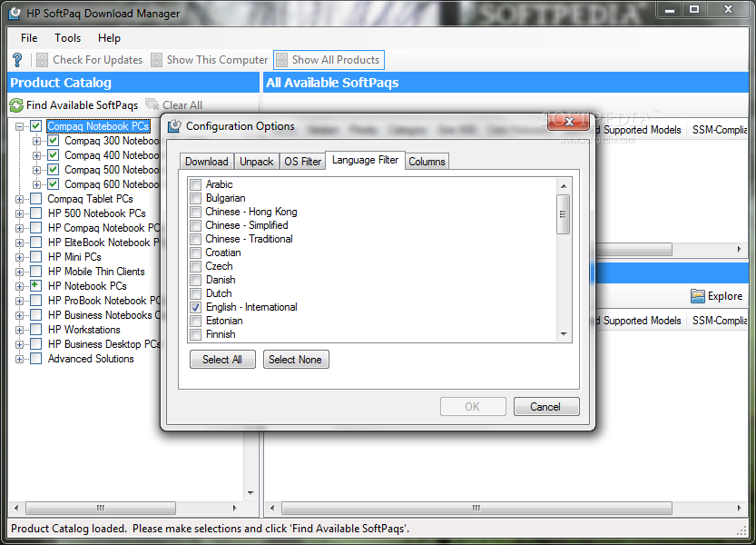
Task: Switch to the Columns tab
Action: tap(427, 162)
